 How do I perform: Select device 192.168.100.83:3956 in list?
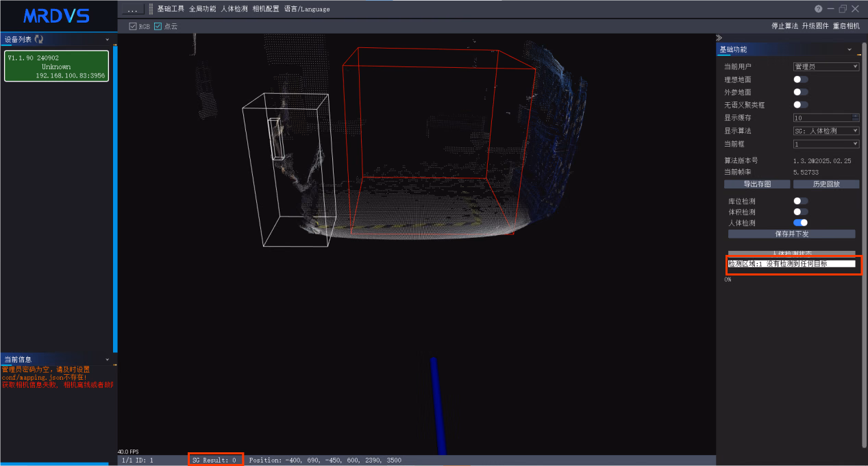pyautogui.click(x=57, y=66)
